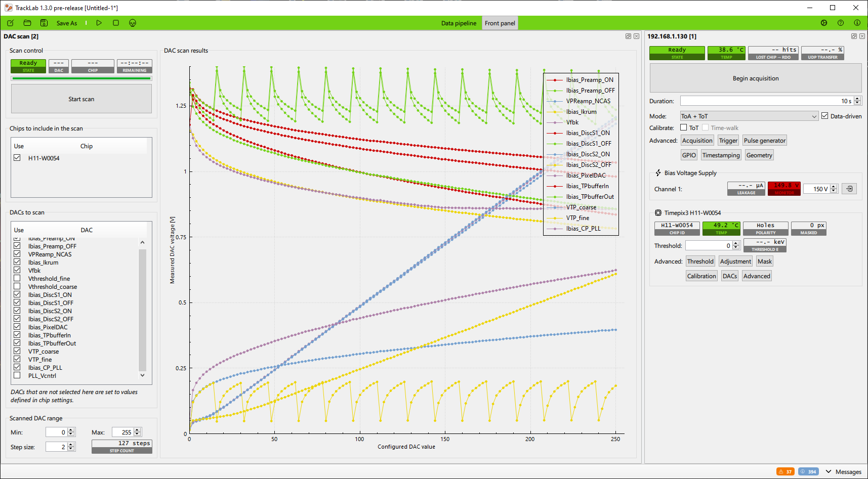
Task: Uncheck the H11-W0054 chip checkbox
Action: pyautogui.click(x=17, y=158)
